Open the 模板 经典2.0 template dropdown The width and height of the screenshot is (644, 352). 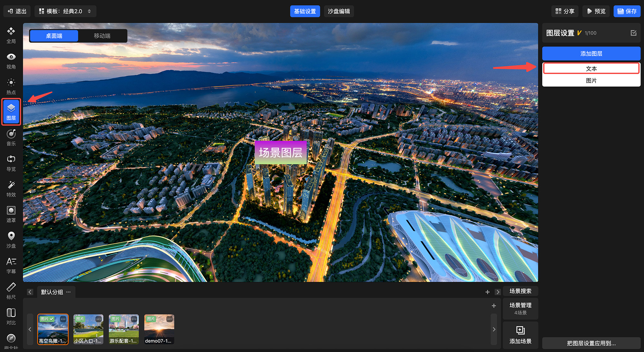(x=65, y=11)
